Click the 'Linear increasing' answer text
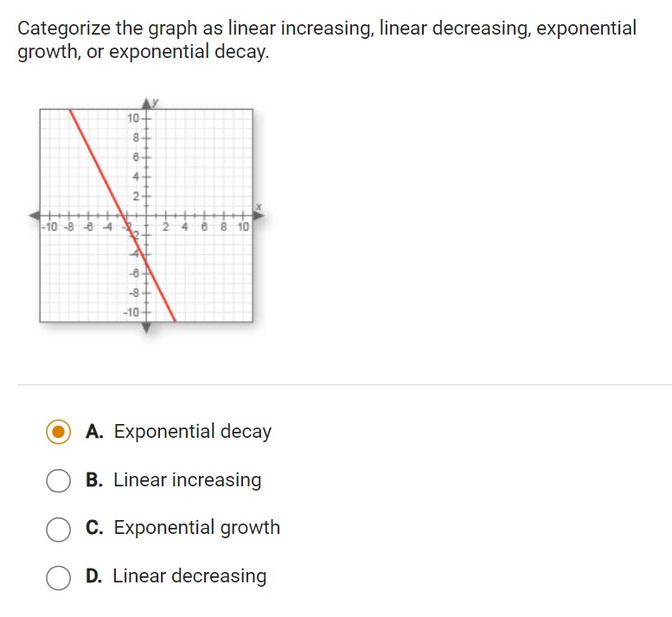The height and width of the screenshot is (617, 672). click(x=188, y=480)
